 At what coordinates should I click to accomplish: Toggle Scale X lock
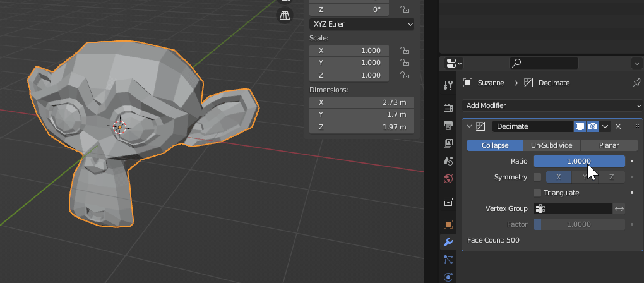click(x=405, y=51)
